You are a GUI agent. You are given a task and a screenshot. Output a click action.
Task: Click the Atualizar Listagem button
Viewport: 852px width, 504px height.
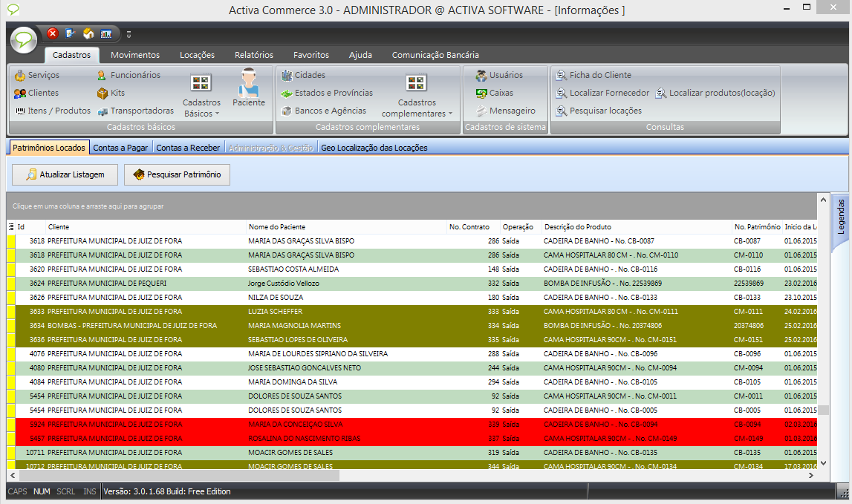[x=65, y=174]
